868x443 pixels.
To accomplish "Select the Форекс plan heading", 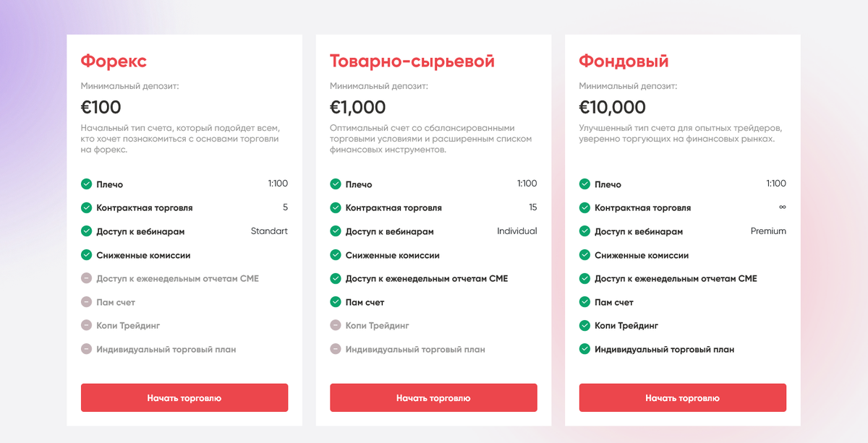I will [x=113, y=61].
